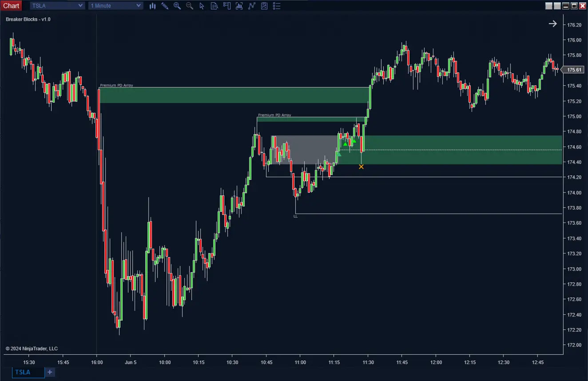588x381 pixels.
Task: Select the drawing tools pencil icon
Action: pos(165,6)
